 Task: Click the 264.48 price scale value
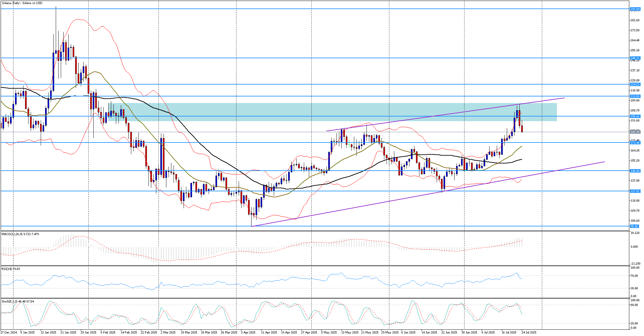pos(636,40)
